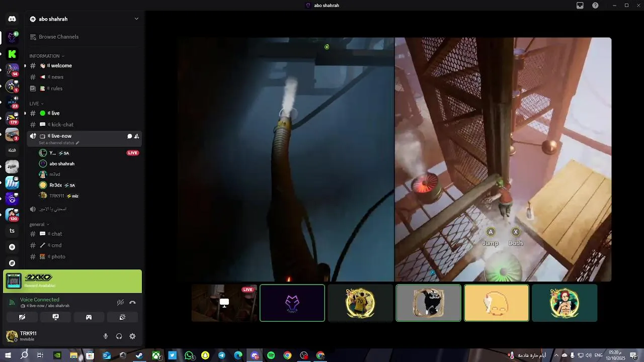This screenshot has width=644, height=362.
Task: Open Discord inbox icon in title bar
Action: (x=580, y=6)
